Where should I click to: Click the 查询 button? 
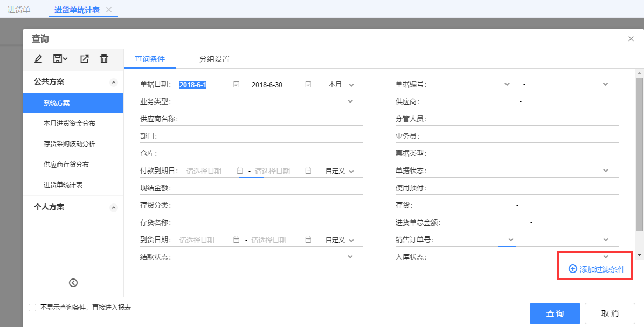tap(555, 314)
